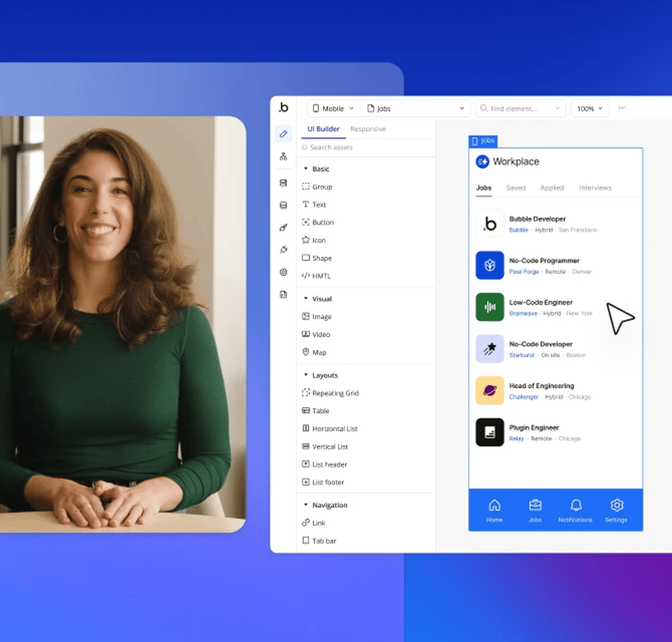Screen dimensions: 672x642
Task: Open the Plugins plug icon in sidebar
Action: (283, 250)
